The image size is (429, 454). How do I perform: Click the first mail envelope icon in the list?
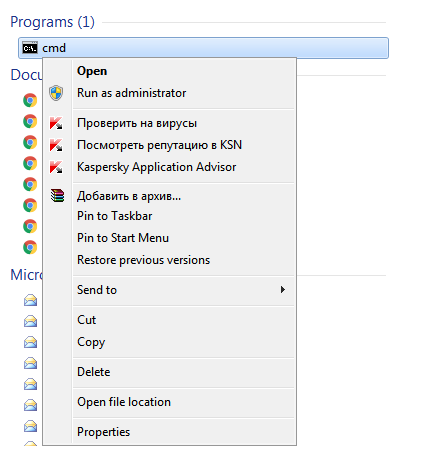click(x=30, y=300)
